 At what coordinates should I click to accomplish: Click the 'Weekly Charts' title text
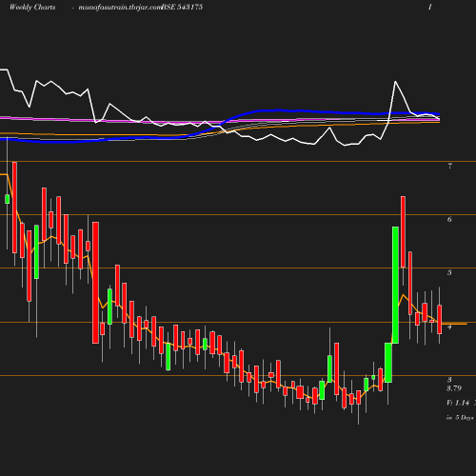coord(32,8)
